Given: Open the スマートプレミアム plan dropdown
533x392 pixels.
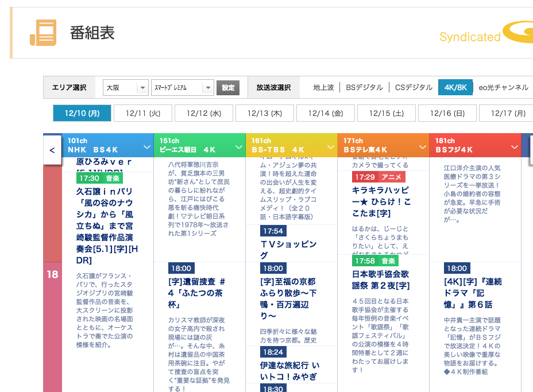Looking at the screenshot, I should (x=182, y=88).
